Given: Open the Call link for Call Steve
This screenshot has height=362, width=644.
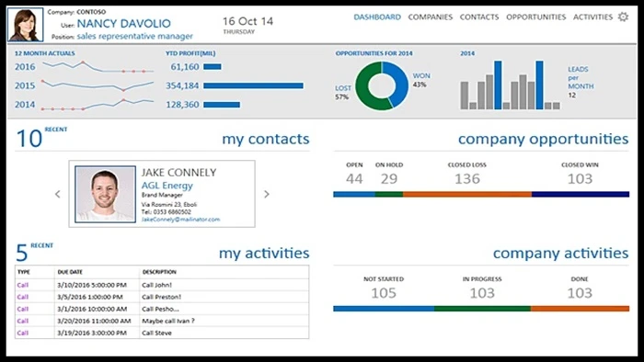Looking at the screenshot, I should click(23, 333).
